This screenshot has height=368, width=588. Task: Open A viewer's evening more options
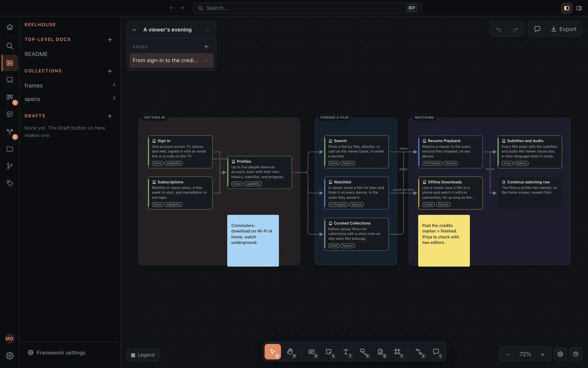pos(208,30)
